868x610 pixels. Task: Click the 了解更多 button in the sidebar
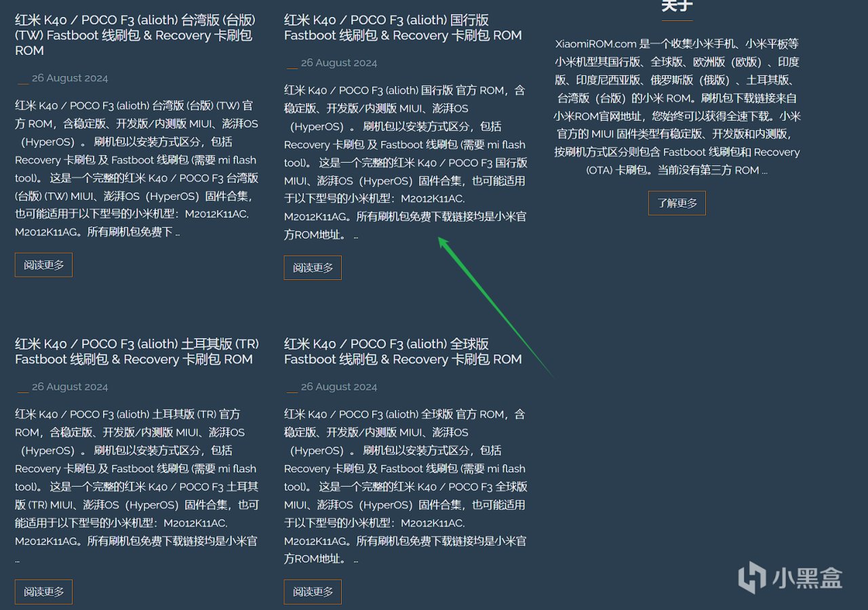(x=677, y=203)
